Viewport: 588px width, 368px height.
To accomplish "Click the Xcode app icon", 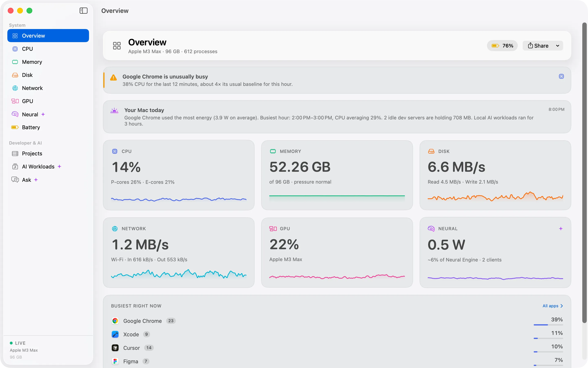I will (x=115, y=334).
